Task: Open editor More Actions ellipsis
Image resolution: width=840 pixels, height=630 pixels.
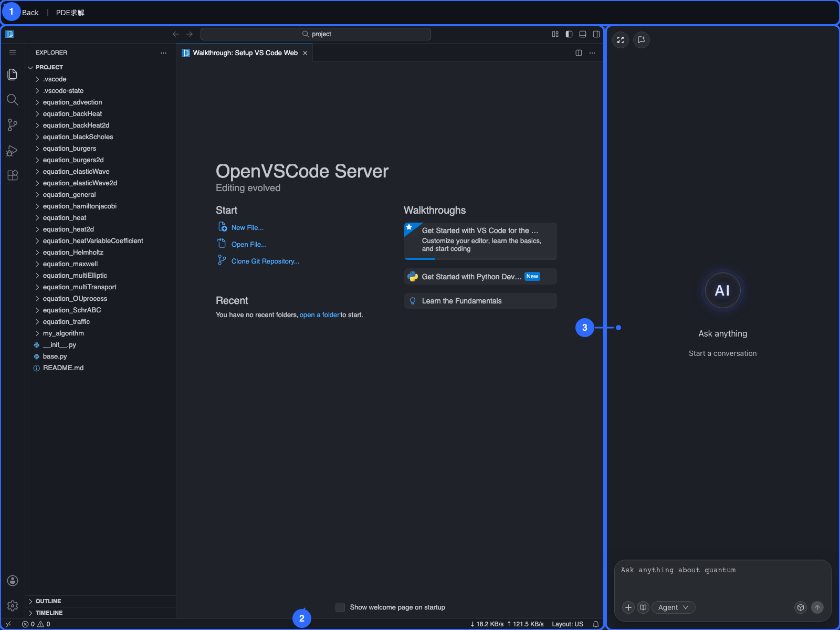Action: [x=592, y=53]
